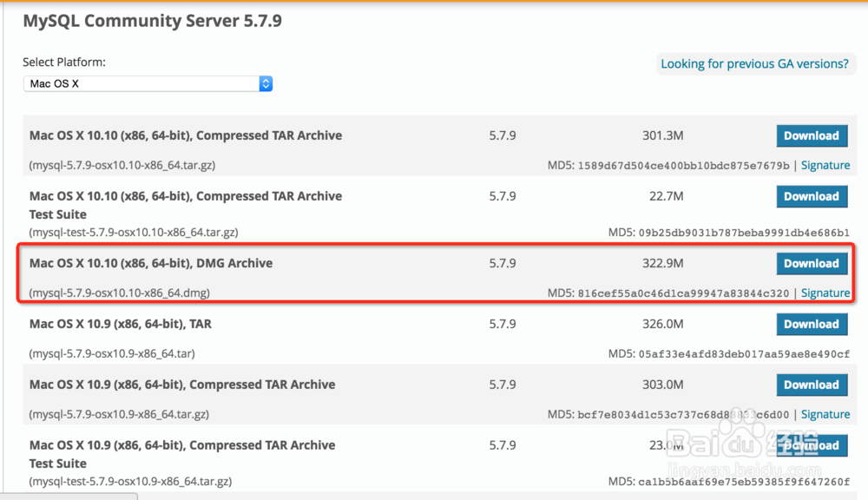Click MD5 hash 1589d67d504ce400bb10bdc875e7679b

(x=684, y=166)
